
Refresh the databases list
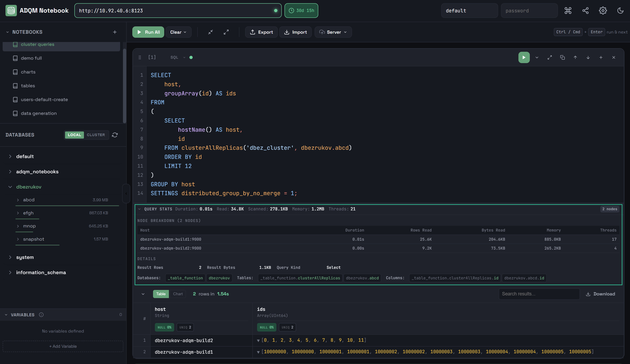(x=115, y=135)
